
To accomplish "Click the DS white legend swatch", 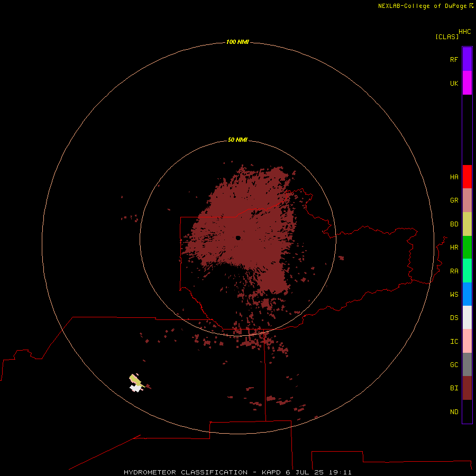I will pos(467,317).
